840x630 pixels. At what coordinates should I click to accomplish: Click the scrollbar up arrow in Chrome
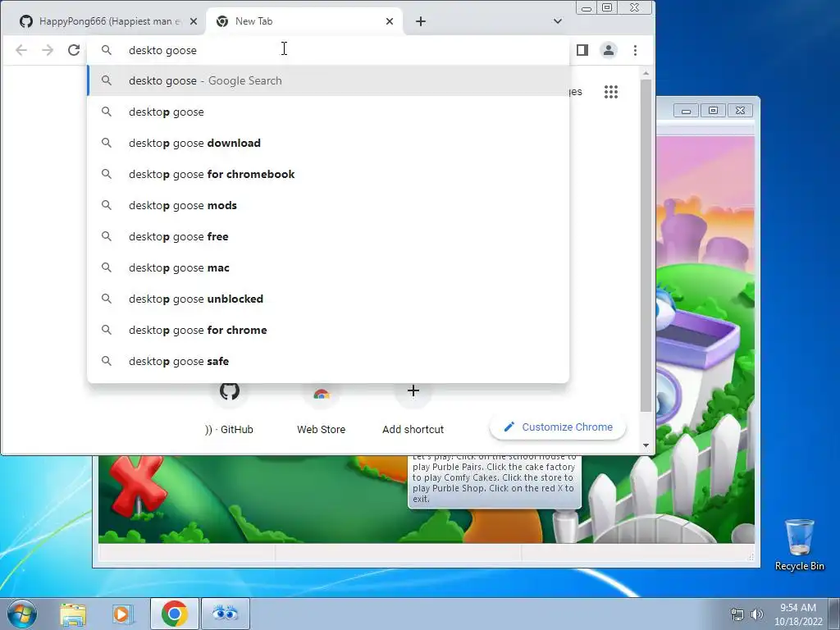[646, 73]
